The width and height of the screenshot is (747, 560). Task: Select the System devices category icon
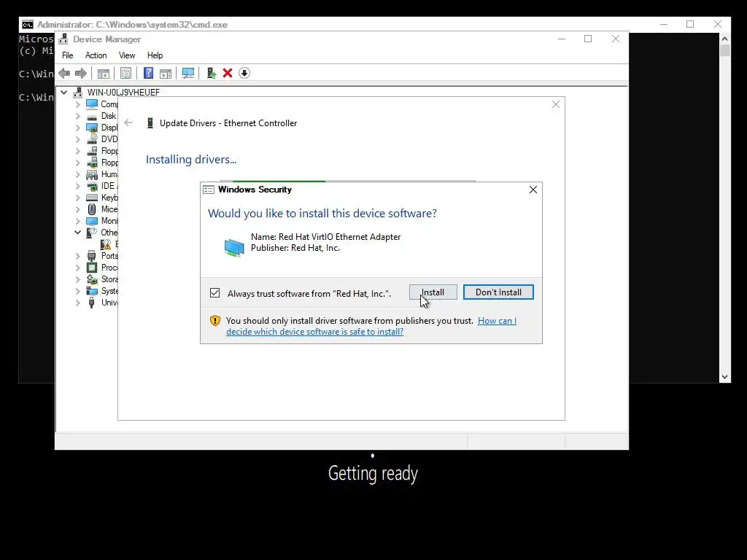tap(92, 291)
